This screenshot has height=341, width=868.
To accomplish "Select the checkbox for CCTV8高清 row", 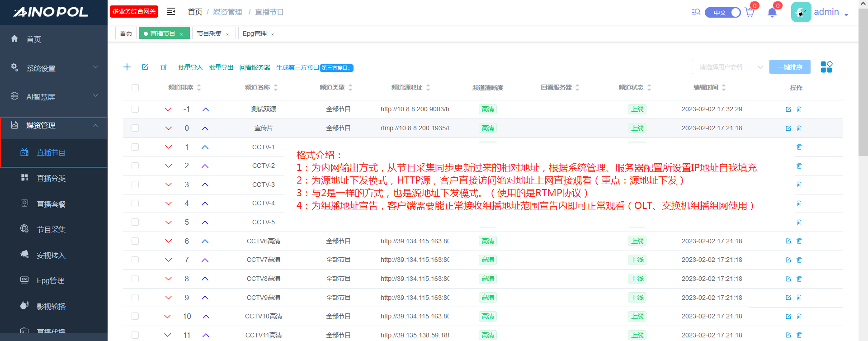I will pos(135,279).
